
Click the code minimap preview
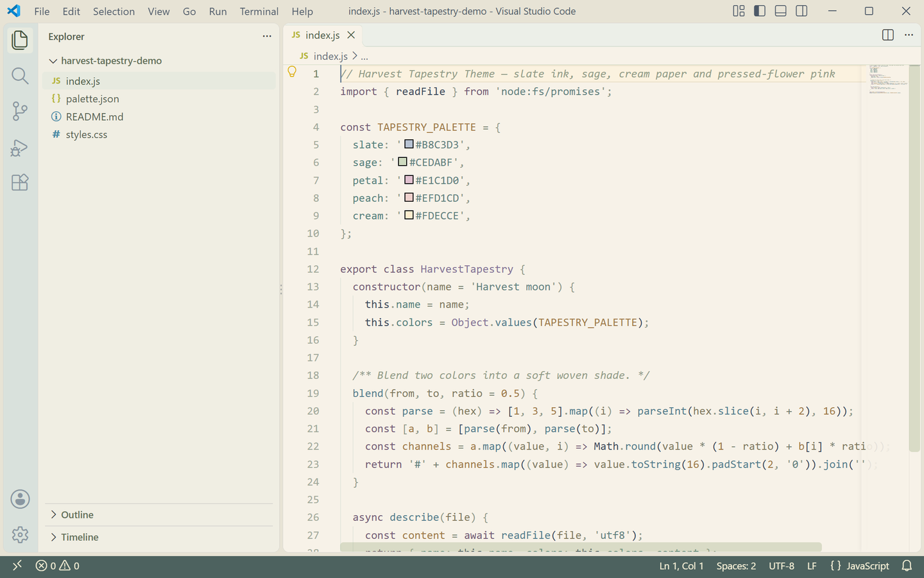pos(888,79)
